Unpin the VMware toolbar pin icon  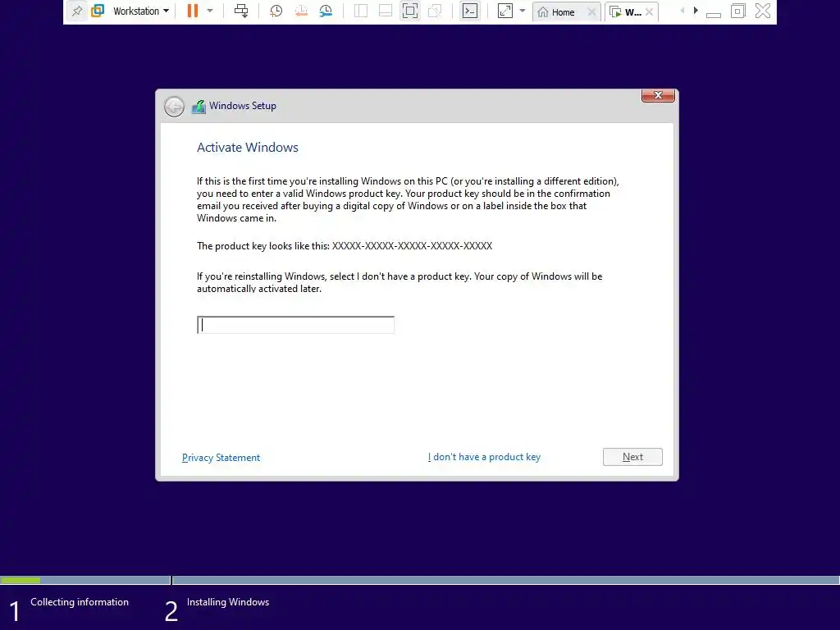coord(77,11)
